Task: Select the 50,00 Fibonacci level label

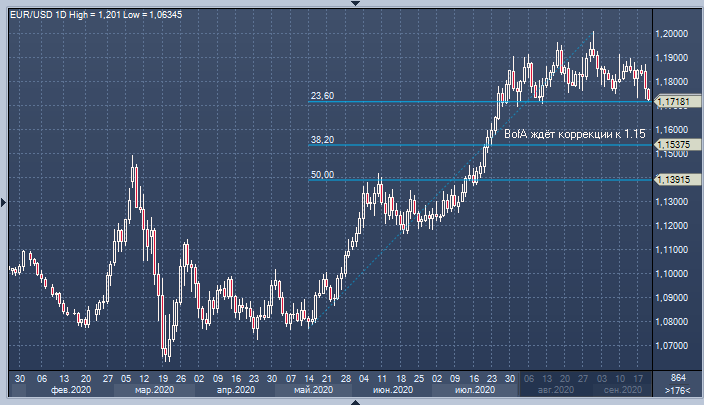Action: pyautogui.click(x=322, y=175)
